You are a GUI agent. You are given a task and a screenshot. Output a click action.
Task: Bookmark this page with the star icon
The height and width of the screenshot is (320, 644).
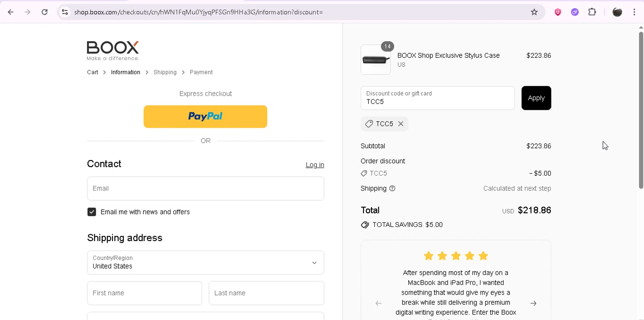pyautogui.click(x=534, y=12)
